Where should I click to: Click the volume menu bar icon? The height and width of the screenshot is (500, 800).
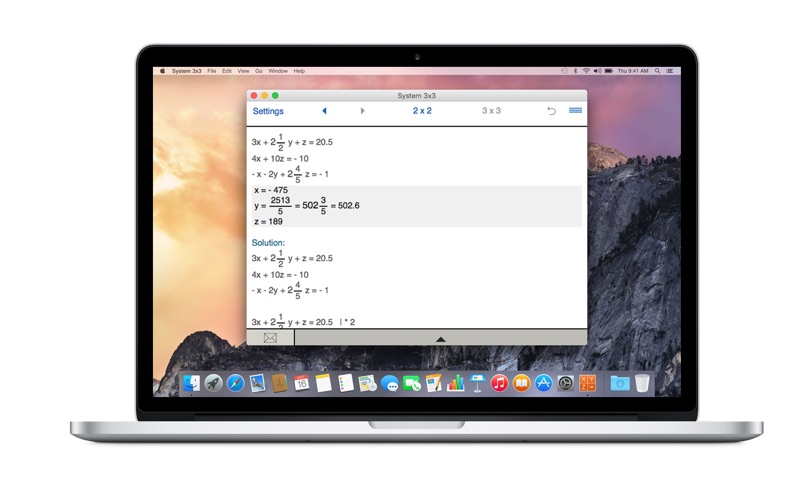pos(597,71)
